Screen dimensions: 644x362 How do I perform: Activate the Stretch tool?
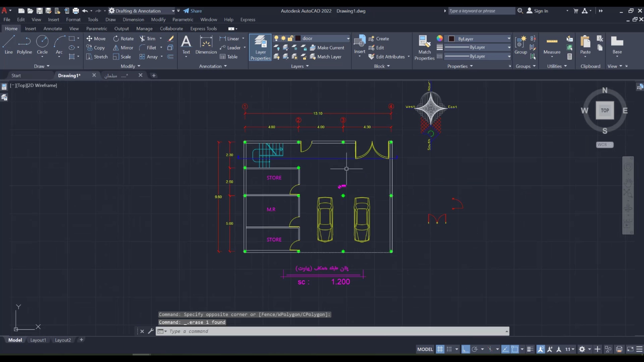click(97, 57)
